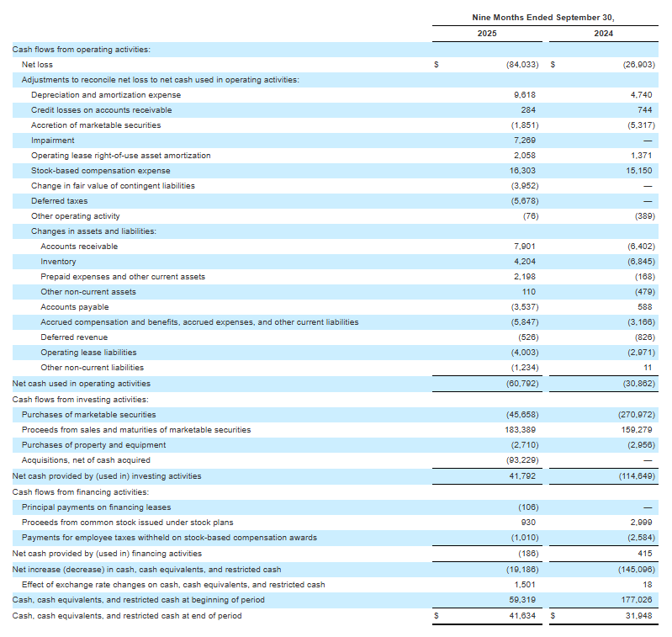Select the 2024 column header

[x=603, y=34]
